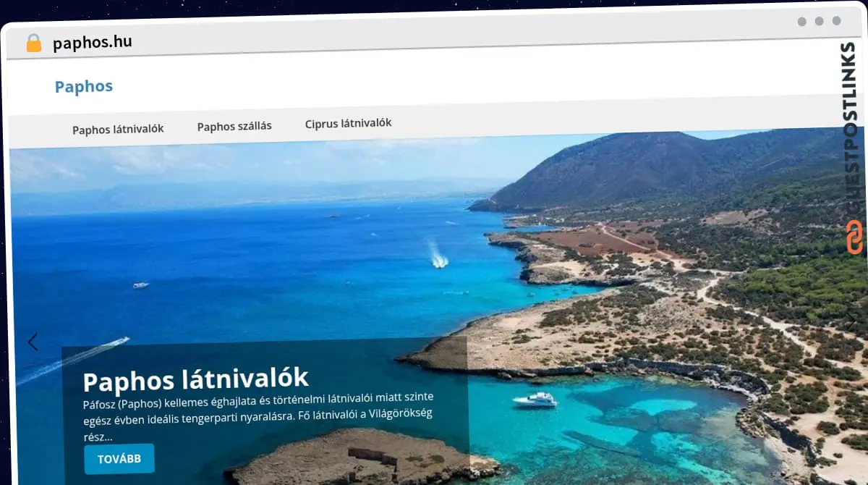Click the middle gray window dot

click(819, 21)
